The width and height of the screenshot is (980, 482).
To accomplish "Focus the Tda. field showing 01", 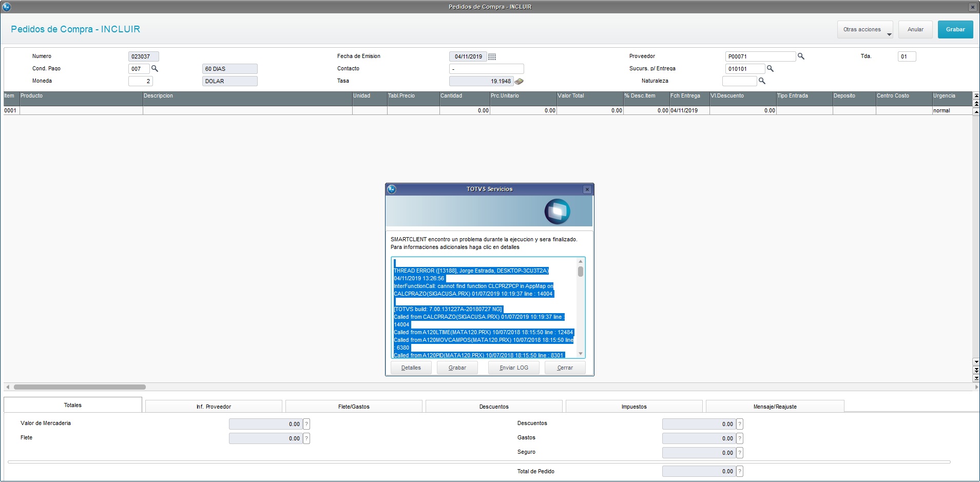I will point(907,56).
